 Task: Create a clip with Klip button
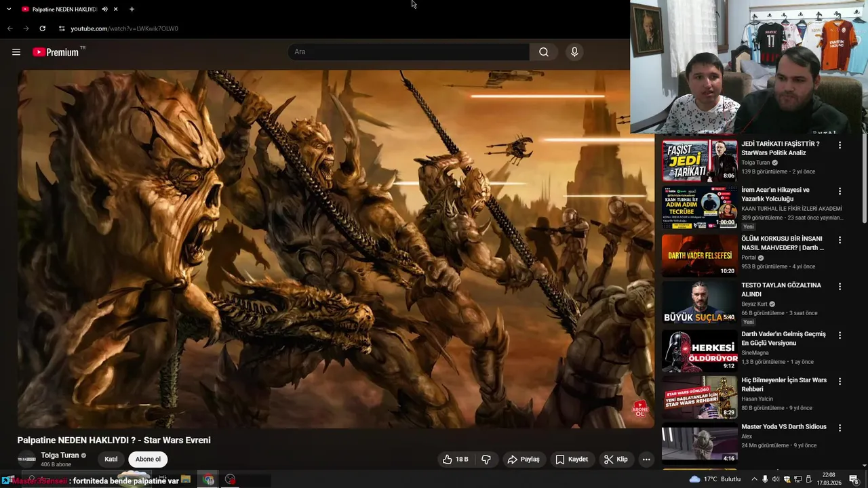[x=616, y=460]
